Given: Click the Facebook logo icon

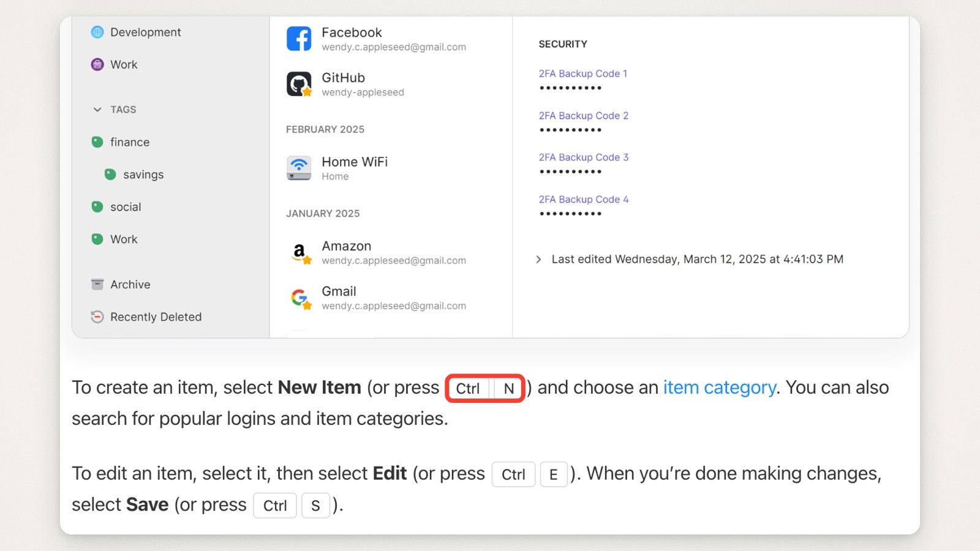Looking at the screenshot, I should 299,39.
